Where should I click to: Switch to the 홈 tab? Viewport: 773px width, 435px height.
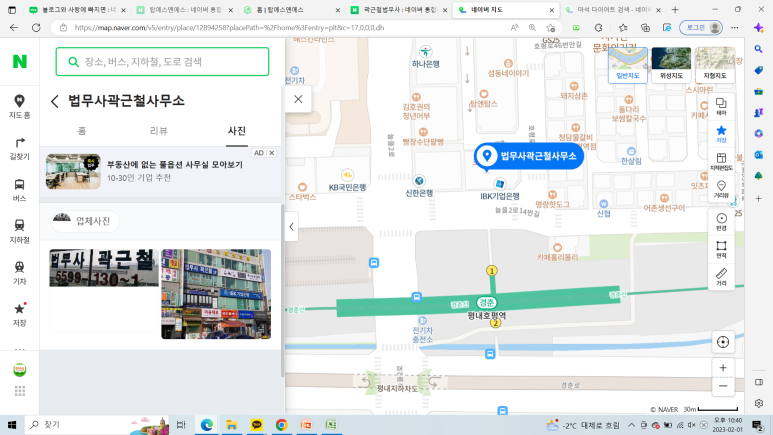click(82, 131)
